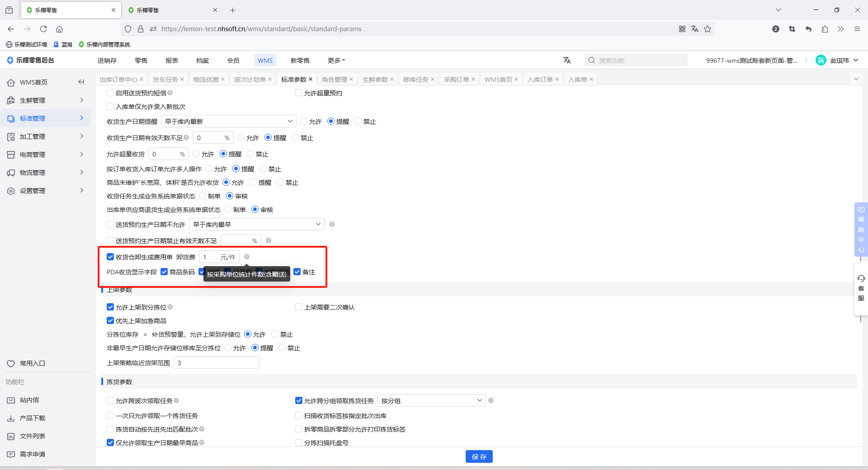
Task: Click help icon next to 允许上架到分拣位
Action: 170,307
